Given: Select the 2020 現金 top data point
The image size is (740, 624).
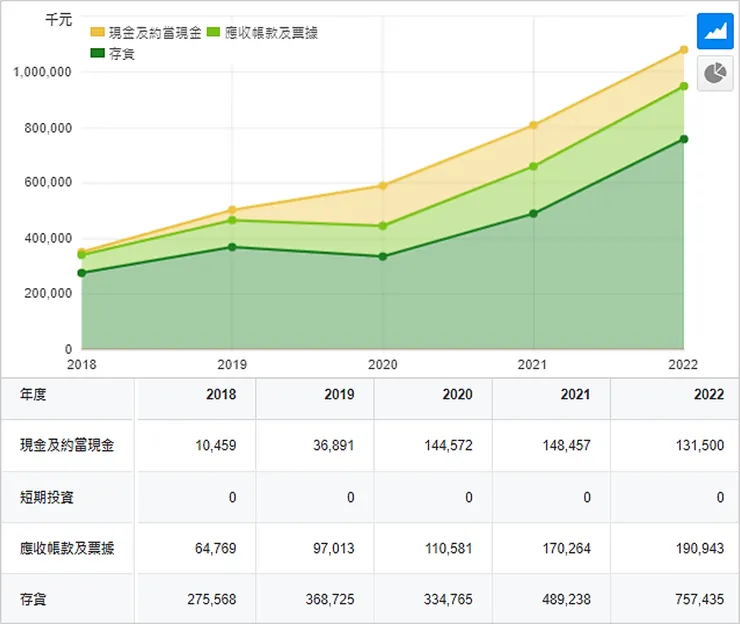Looking at the screenshot, I should point(383,186).
